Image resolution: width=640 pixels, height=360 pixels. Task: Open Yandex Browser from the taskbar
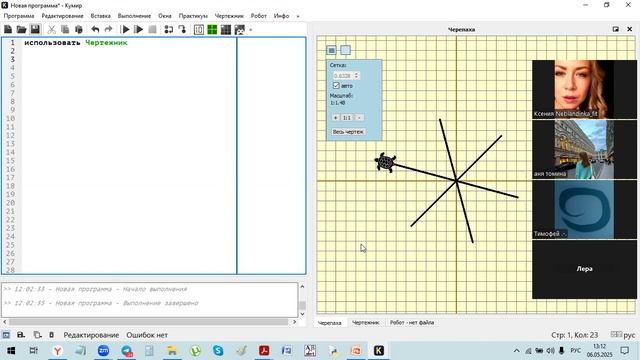(x=58, y=351)
